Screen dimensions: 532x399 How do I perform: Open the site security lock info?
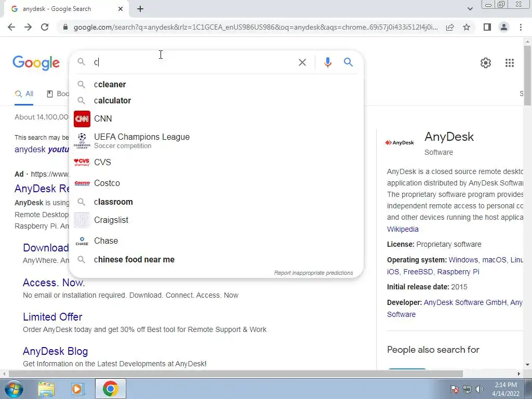pos(65,27)
